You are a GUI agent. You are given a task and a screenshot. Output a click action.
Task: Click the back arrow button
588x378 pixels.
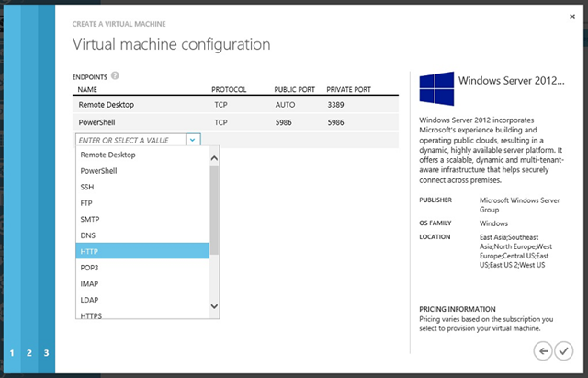point(543,351)
